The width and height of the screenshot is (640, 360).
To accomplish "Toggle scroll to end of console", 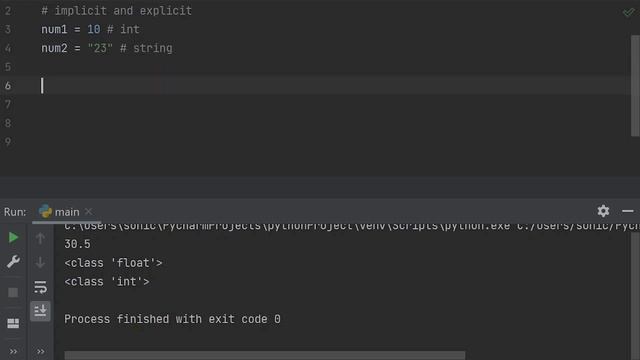I will pyautogui.click(x=40, y=311).
